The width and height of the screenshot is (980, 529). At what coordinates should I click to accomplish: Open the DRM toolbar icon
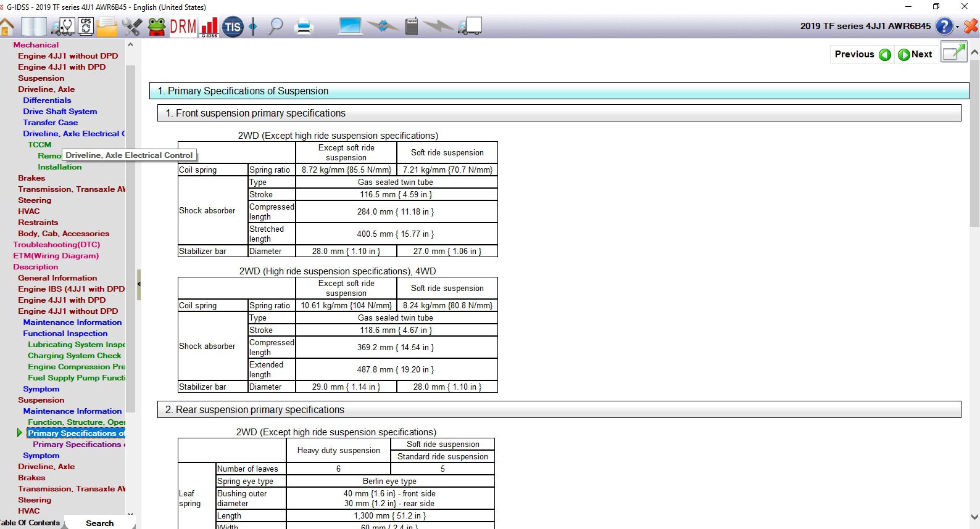click(x=183, y=27)
